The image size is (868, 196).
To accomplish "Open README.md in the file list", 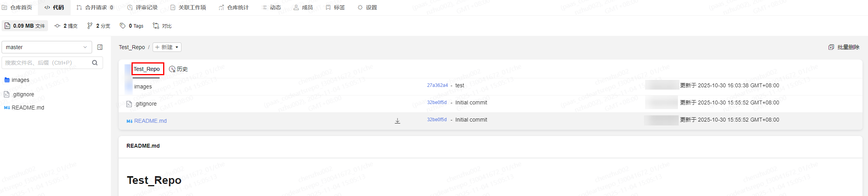I will [150, 121].
